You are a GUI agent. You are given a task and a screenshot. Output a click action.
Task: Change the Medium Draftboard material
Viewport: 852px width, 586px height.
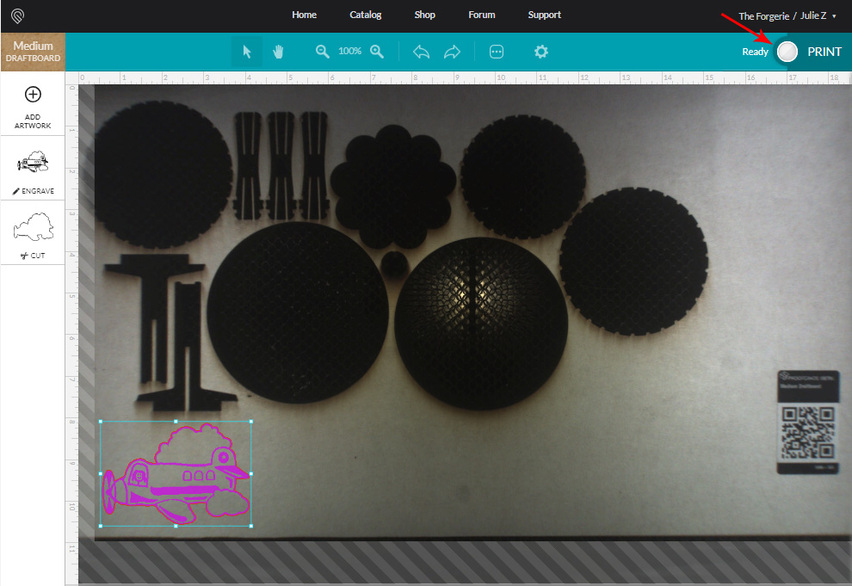[32, 50]
